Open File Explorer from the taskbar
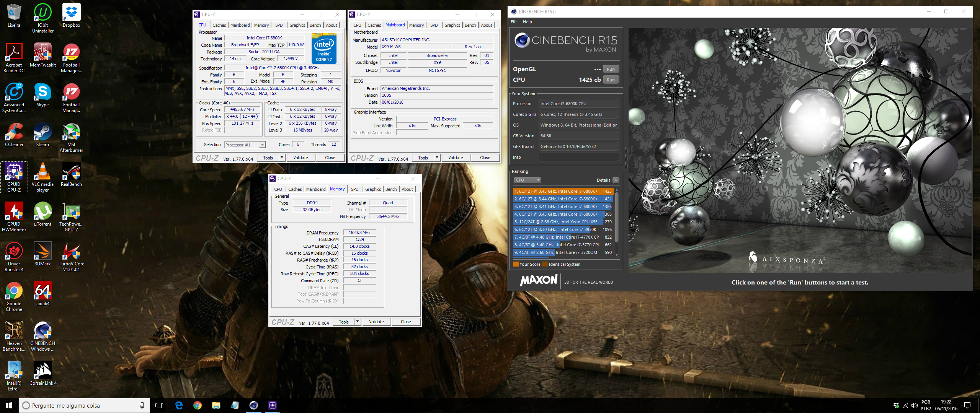 point(216,405)
